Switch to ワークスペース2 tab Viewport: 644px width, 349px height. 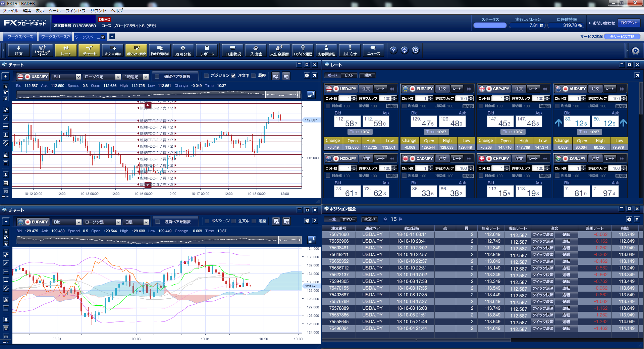[55, 37]
